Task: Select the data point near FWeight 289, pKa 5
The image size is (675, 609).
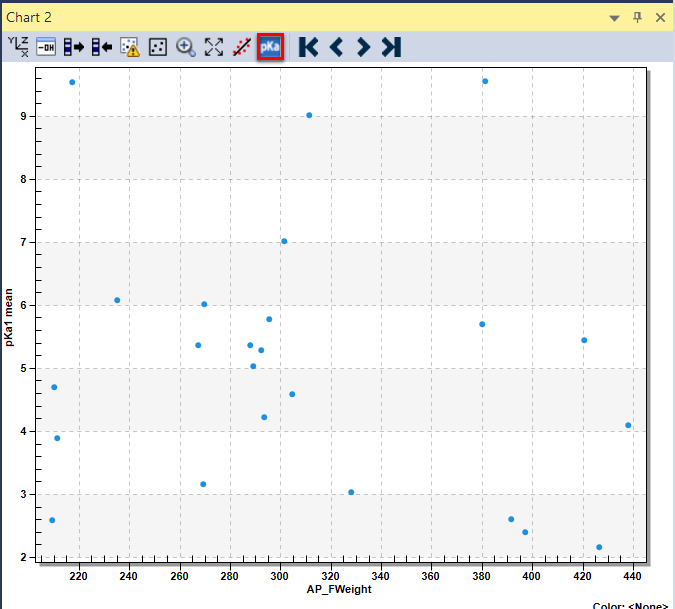Action: tap(253, 366)
